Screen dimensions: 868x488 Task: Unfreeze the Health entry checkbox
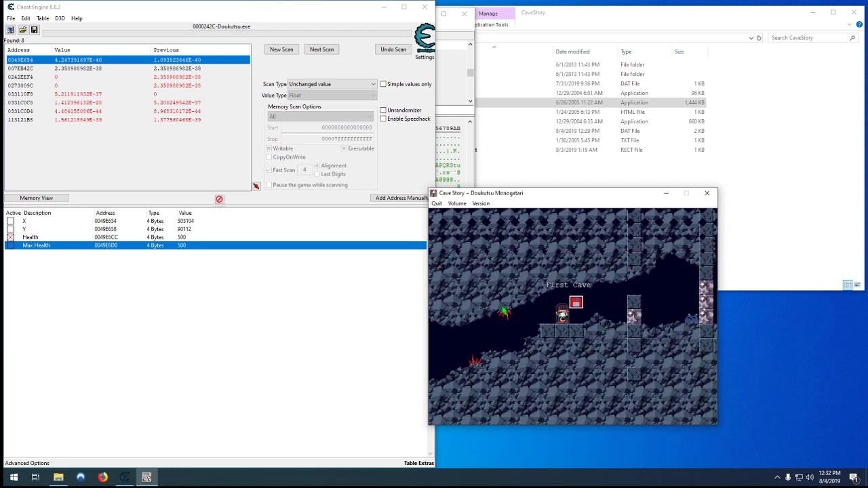[10, 237]
